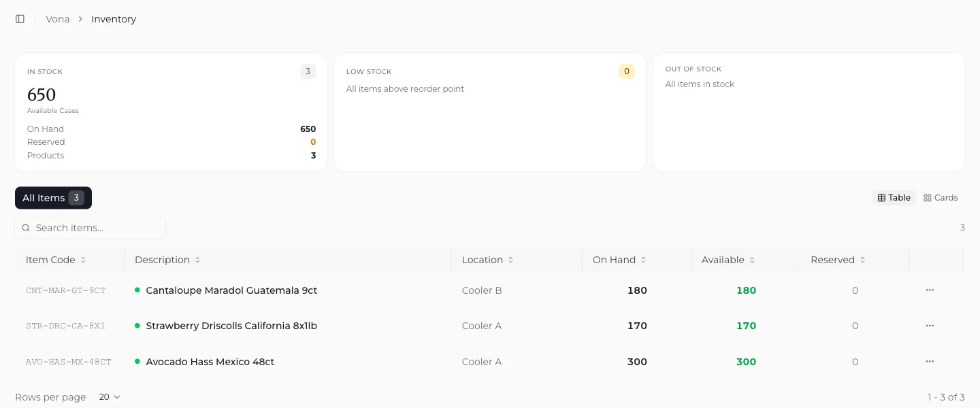Go to Vona breadcrumb
The width and height of the screenshot is (980, 408).
(58, 19)
